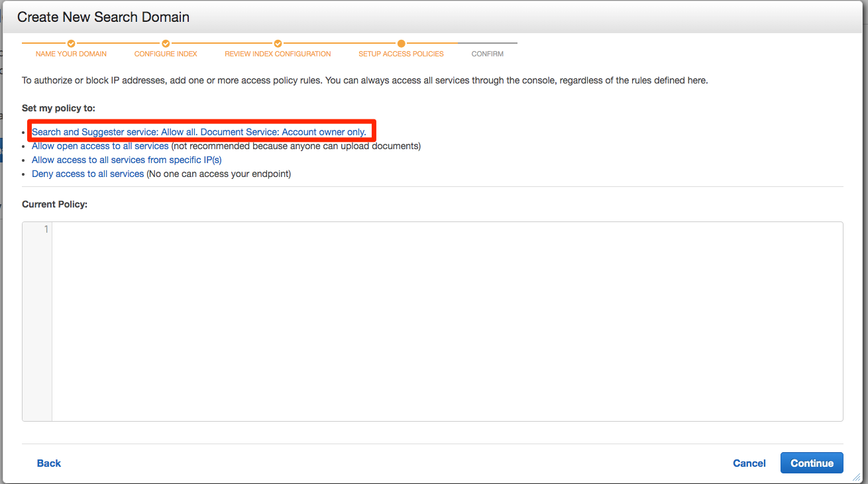Select the SETUP ACCESS POLICIES step label

click(x=401, y=54)
